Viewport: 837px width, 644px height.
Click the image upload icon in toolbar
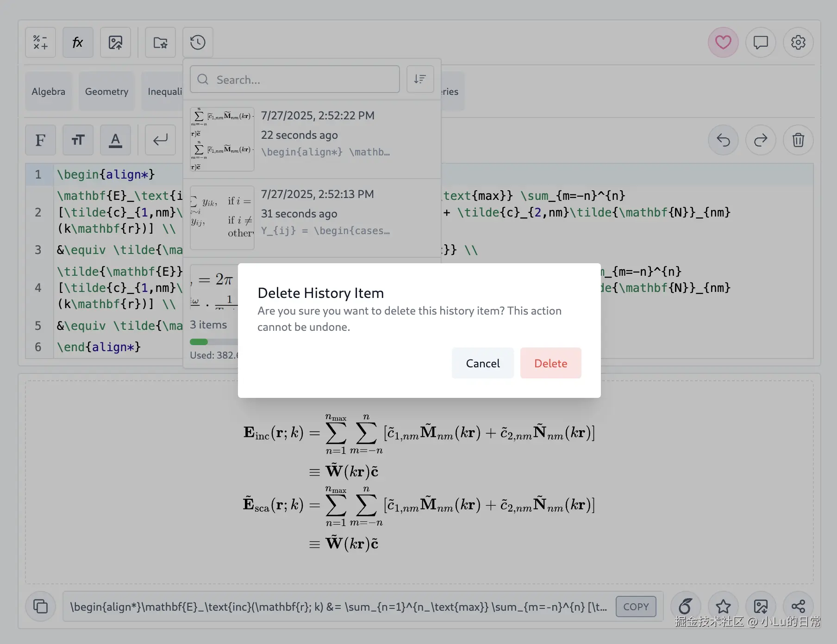point(115,43)
